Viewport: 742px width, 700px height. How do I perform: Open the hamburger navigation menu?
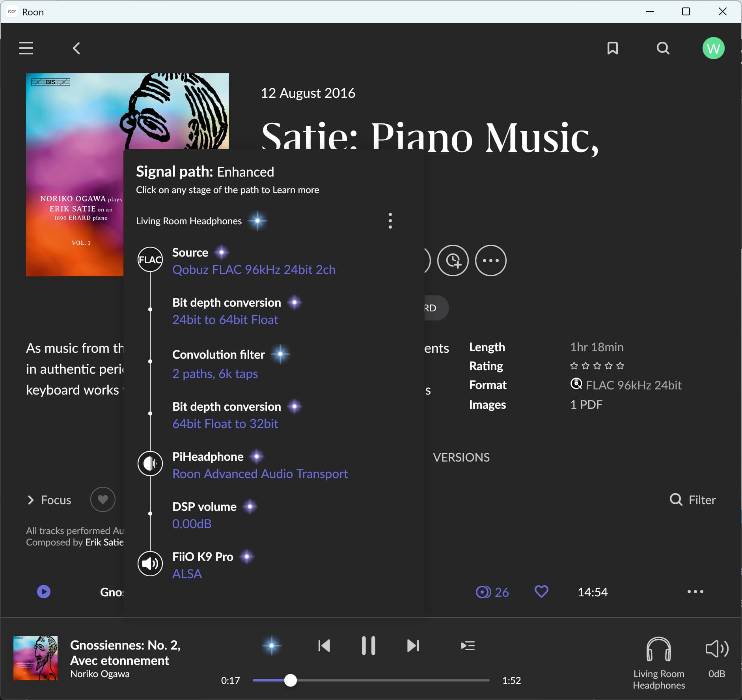tap(26, 48)
